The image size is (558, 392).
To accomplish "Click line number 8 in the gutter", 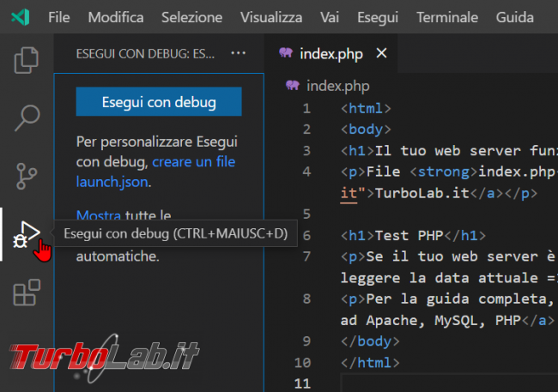I will [x=306, y=299].
